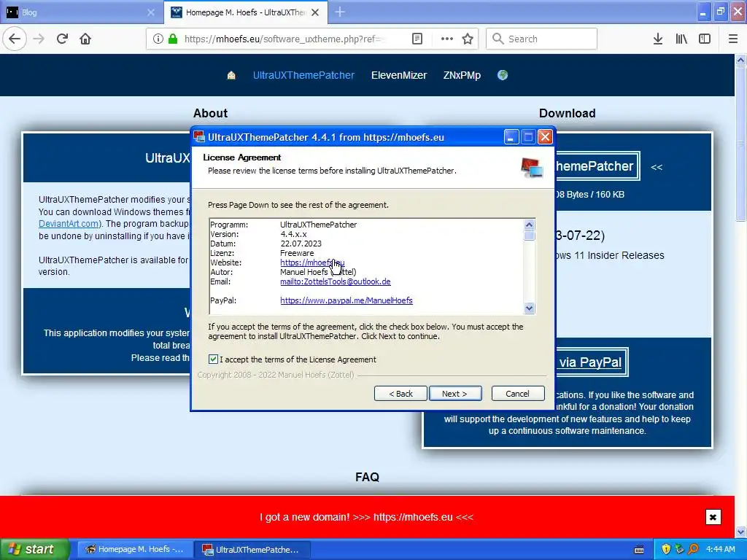The image size is (747, 560).
Task: Close the Homepage M. Hoefs tab
Action: [x=315, y=12]
